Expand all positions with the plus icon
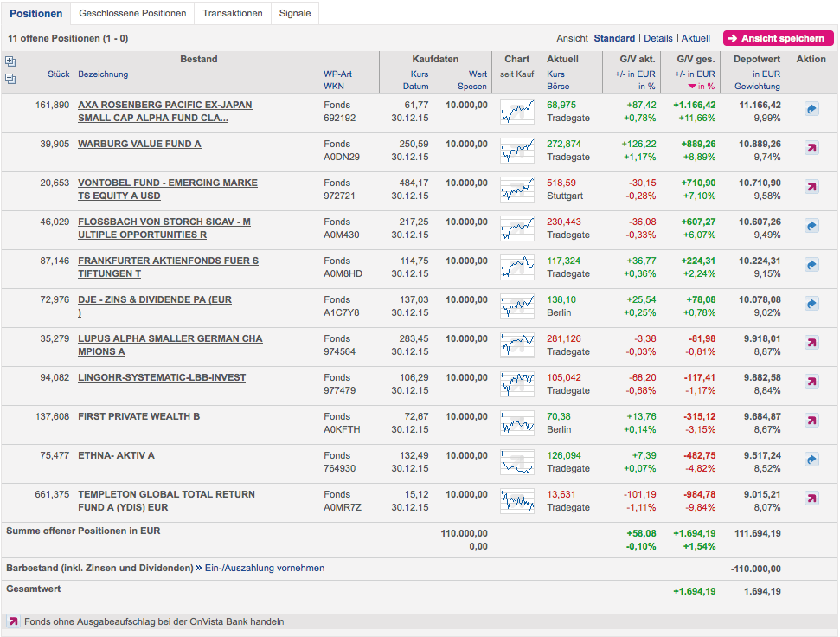840x637 pixels. click(10, 61)
